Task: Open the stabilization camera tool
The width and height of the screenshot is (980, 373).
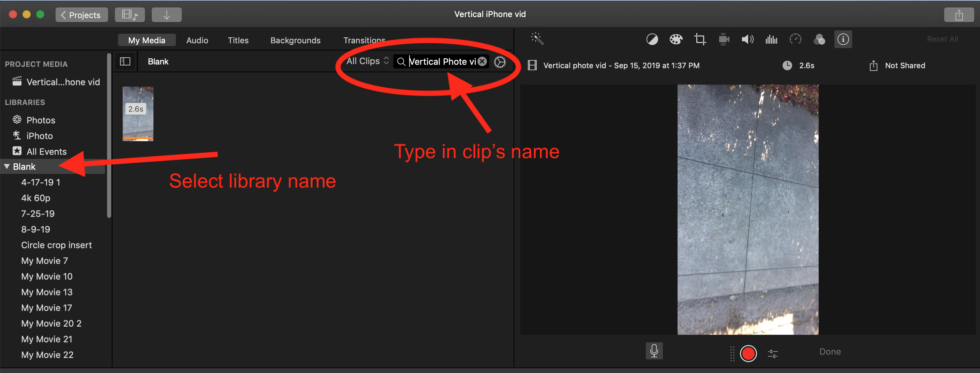Action: click(724, 39)
